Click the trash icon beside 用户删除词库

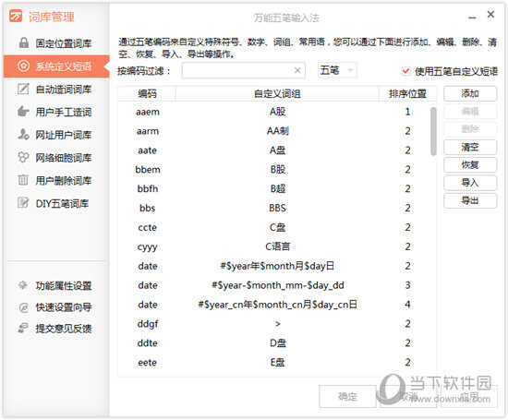click(23, 180)
